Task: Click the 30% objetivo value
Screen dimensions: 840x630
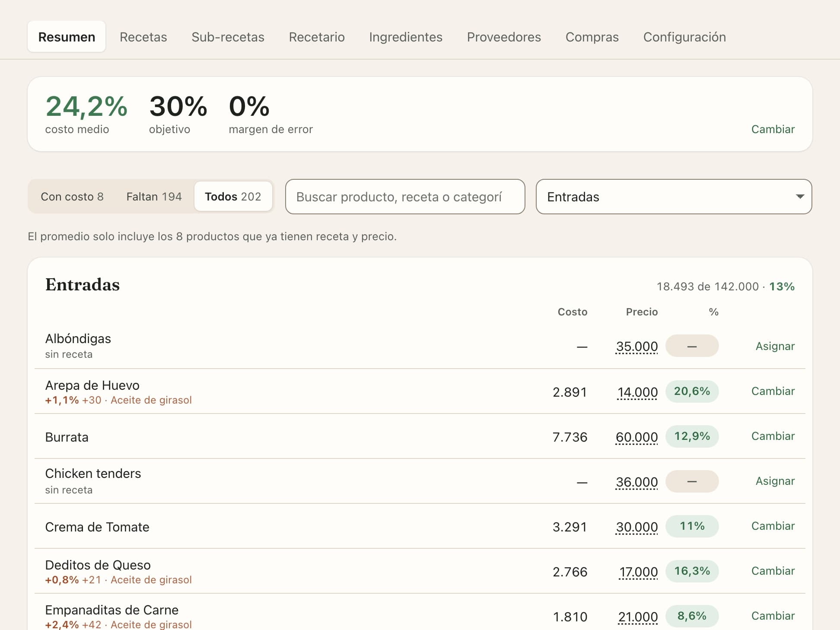Action: 178,106
